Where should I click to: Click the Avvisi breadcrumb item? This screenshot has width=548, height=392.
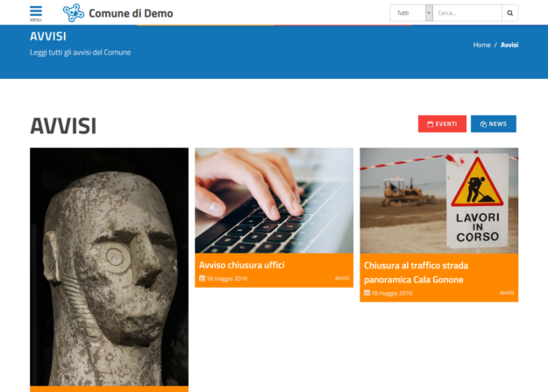tap(509, 45)
